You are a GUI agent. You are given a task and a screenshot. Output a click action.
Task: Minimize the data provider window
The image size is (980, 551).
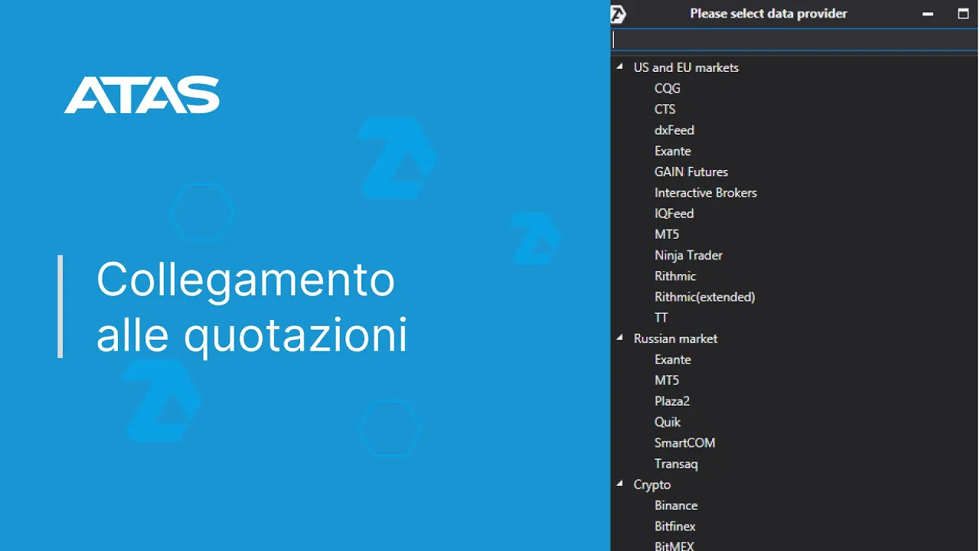928,14
